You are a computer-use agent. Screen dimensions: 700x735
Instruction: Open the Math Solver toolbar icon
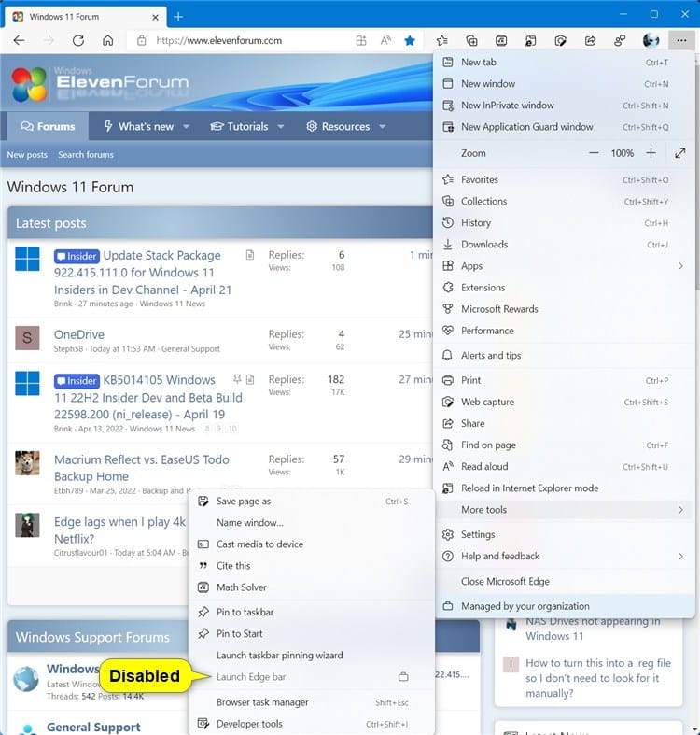[x=501, y=41]
